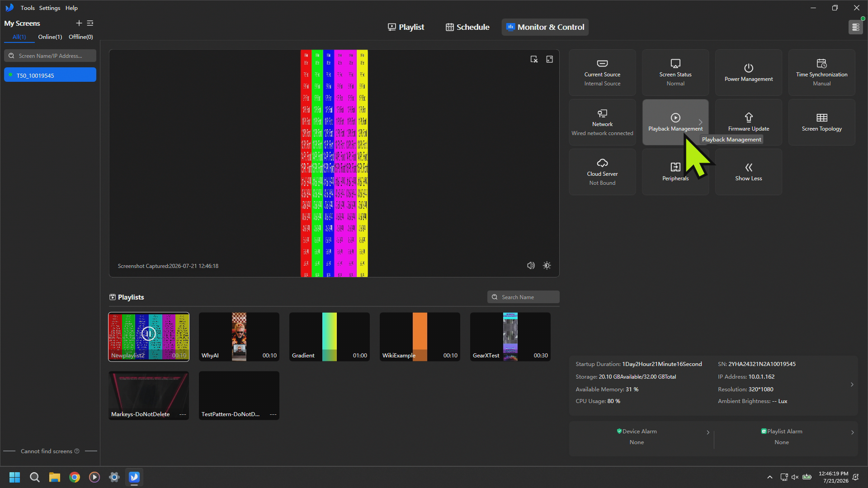Collapse the tiles with Show Less

(749, 172)
